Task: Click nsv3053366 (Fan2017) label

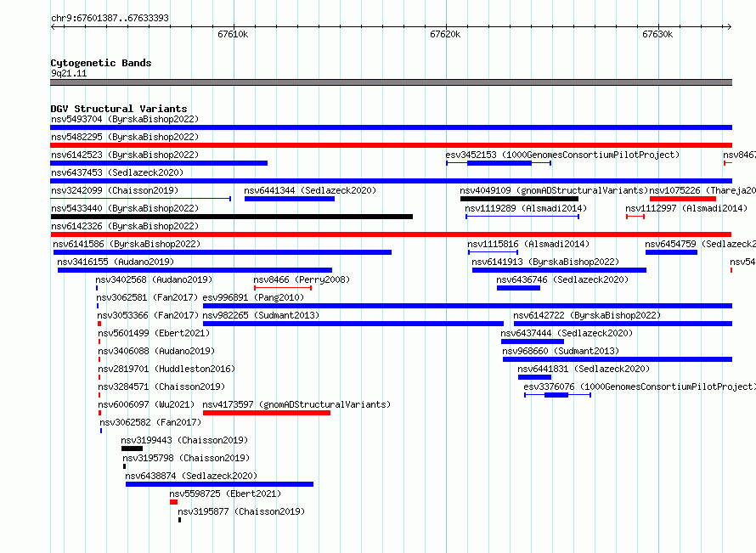Action: point(148,315)
